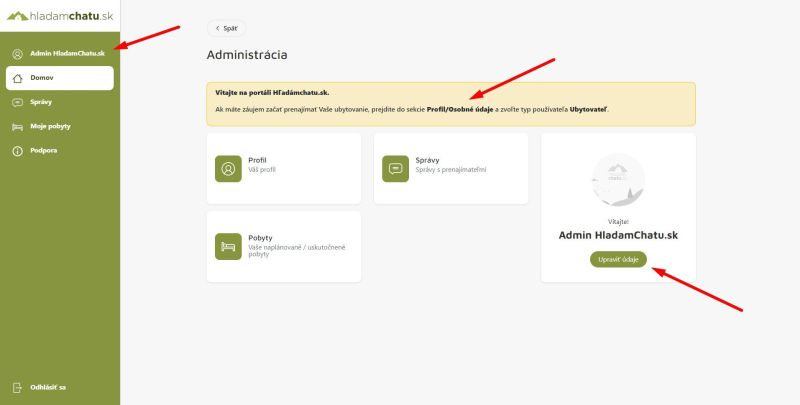
Task: Click the user avatar icon in sidebar
Action: [x=17, y=54]
